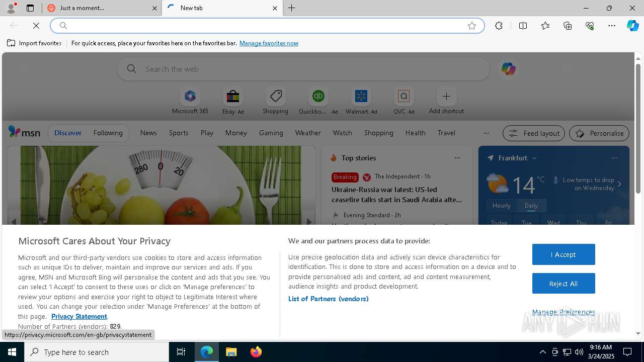Select the Discover feed tab
The height and width of the screenshot is (362, 644).
(x=68, y=133)
